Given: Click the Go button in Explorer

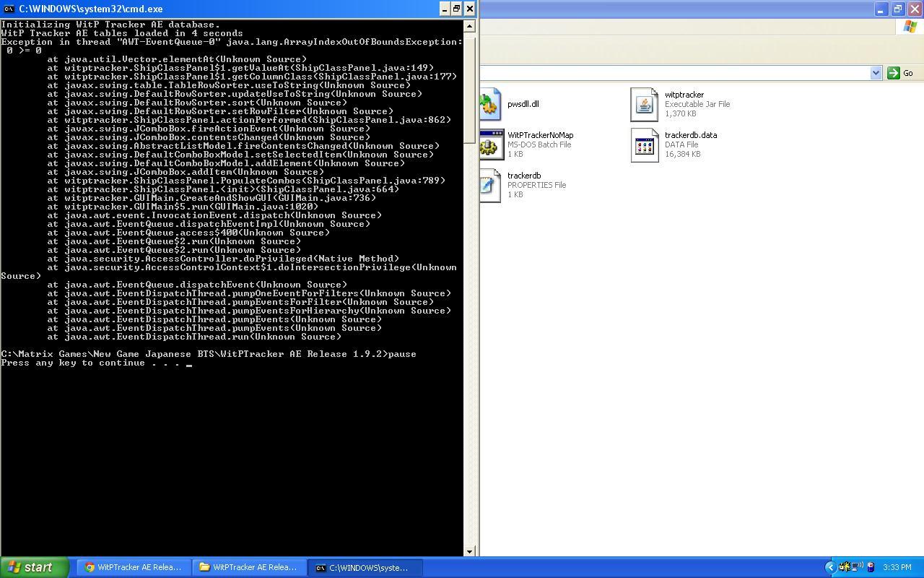Looking at the screenshot, I should 900,73.
